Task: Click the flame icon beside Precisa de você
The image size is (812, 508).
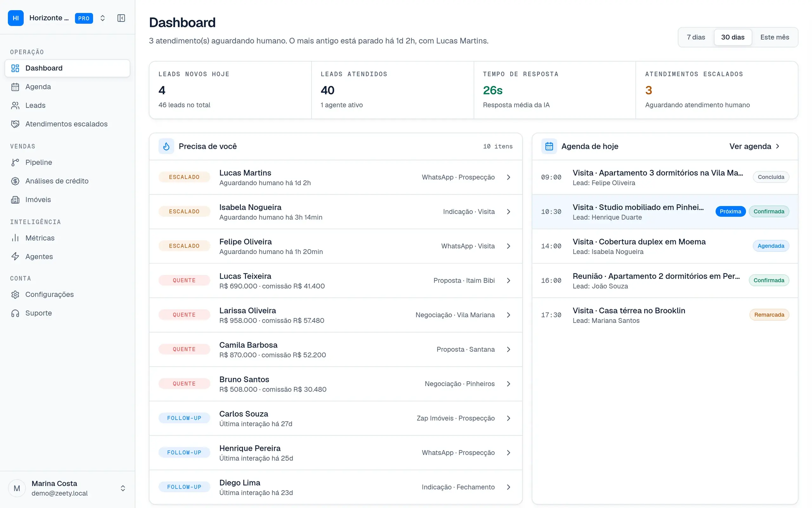Action: (x=166, y=146)
